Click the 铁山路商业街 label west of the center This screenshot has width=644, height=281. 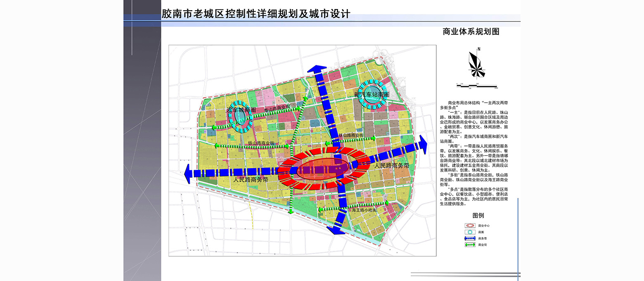pyautogui.click(x=261, y=143)
